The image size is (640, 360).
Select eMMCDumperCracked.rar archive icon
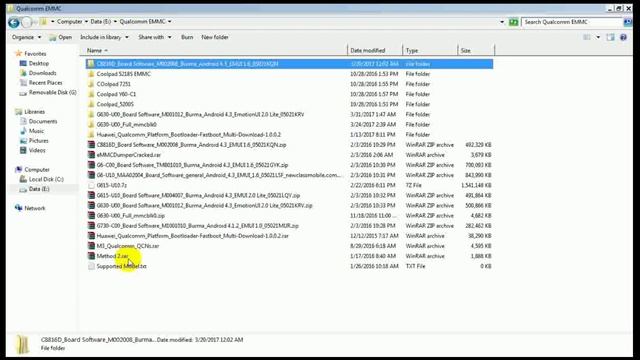pyautogui.click(x=91, y=155)
